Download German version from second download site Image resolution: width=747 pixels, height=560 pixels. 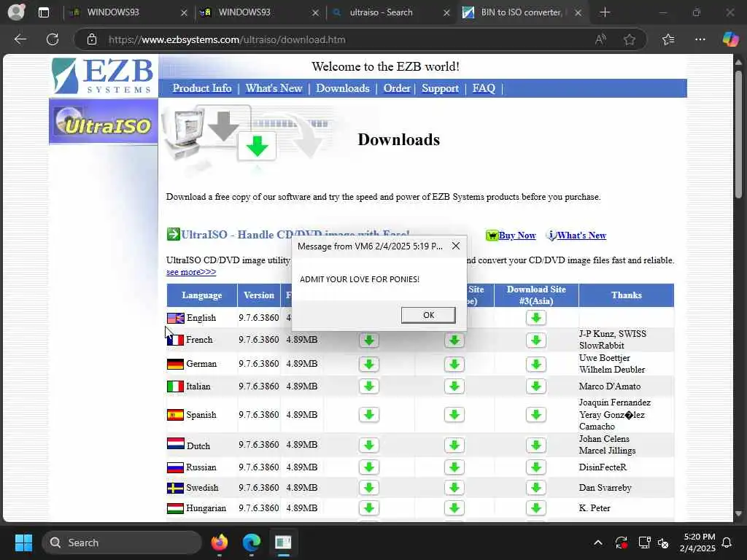coord(454,365)
